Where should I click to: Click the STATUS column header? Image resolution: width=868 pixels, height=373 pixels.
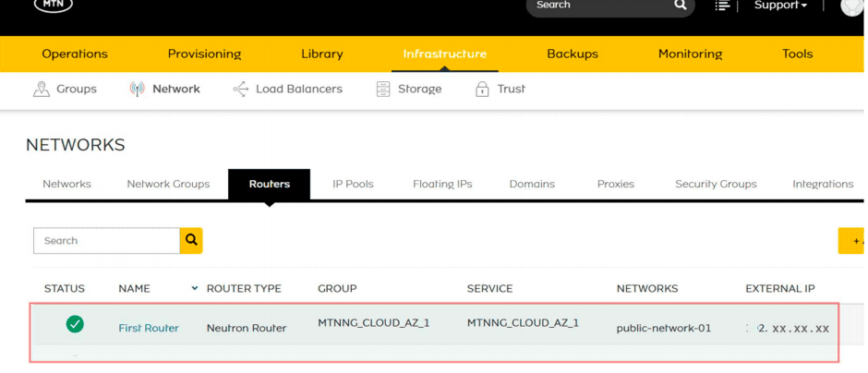coord(65,288)
